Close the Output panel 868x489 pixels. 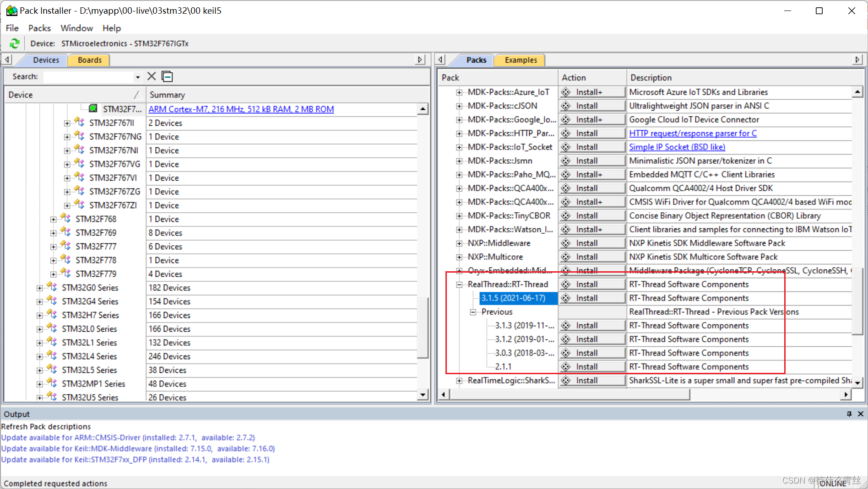pyautogui.click(x=860, y=414)
